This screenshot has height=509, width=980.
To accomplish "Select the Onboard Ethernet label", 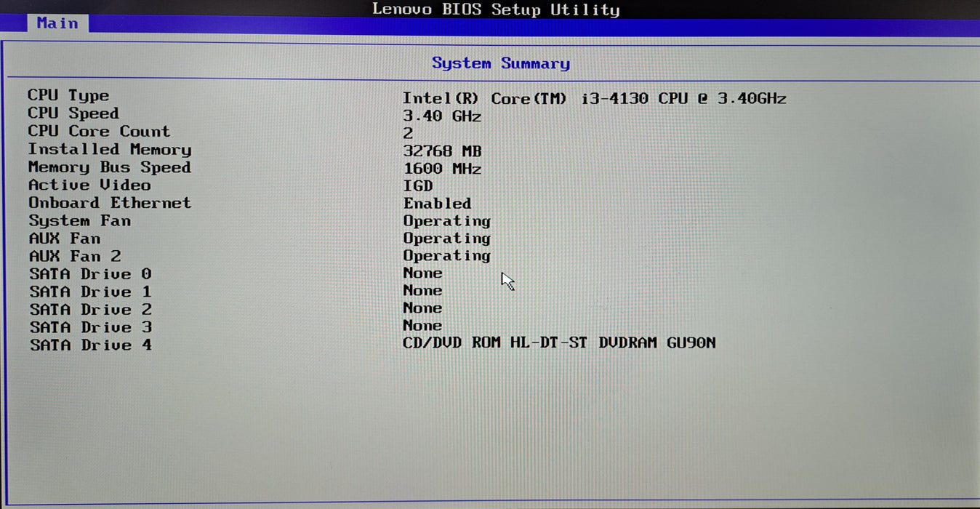I will 110,203.
